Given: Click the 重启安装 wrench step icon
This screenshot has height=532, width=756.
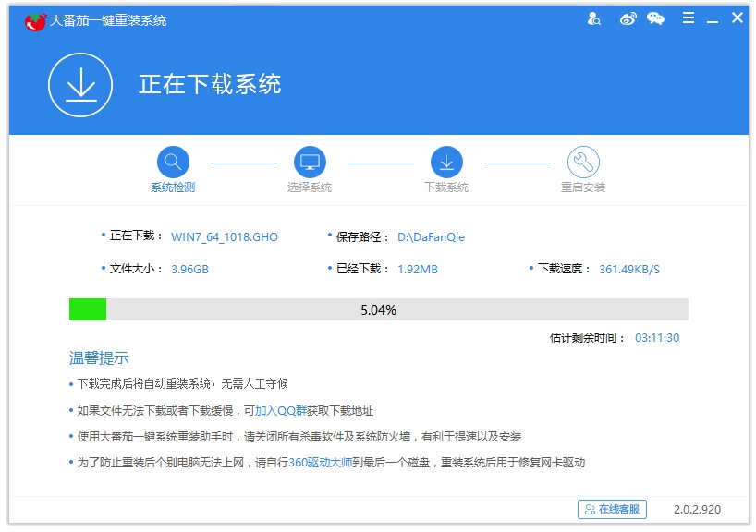Looking at the screenshot, I should [584, 163].
